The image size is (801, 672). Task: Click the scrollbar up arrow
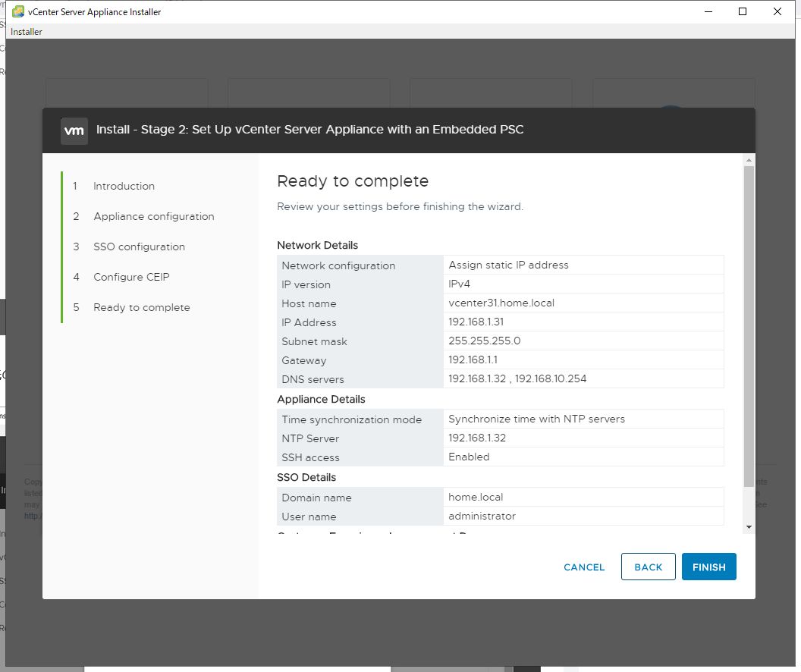pyautogui.click(x=749, y=160)
